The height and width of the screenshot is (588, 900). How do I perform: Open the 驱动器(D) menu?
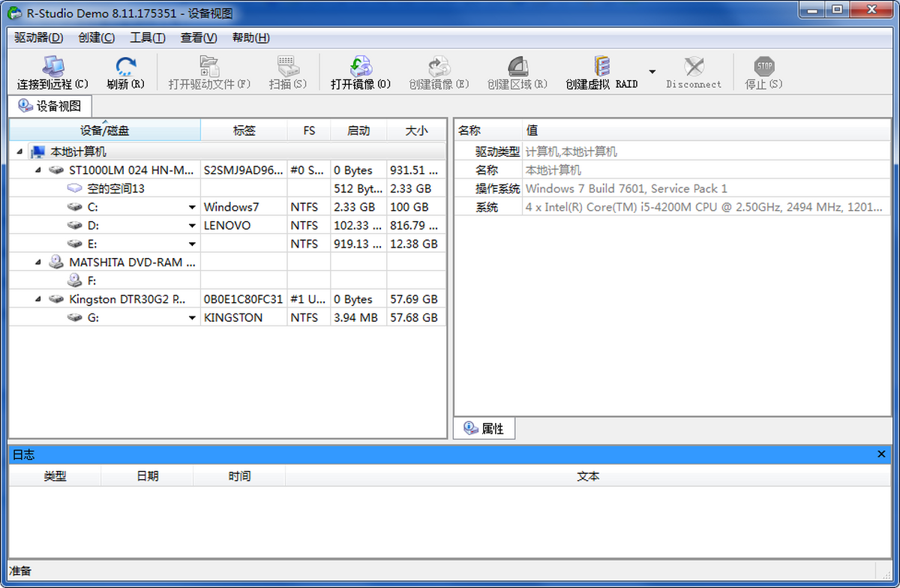(38, 37)
